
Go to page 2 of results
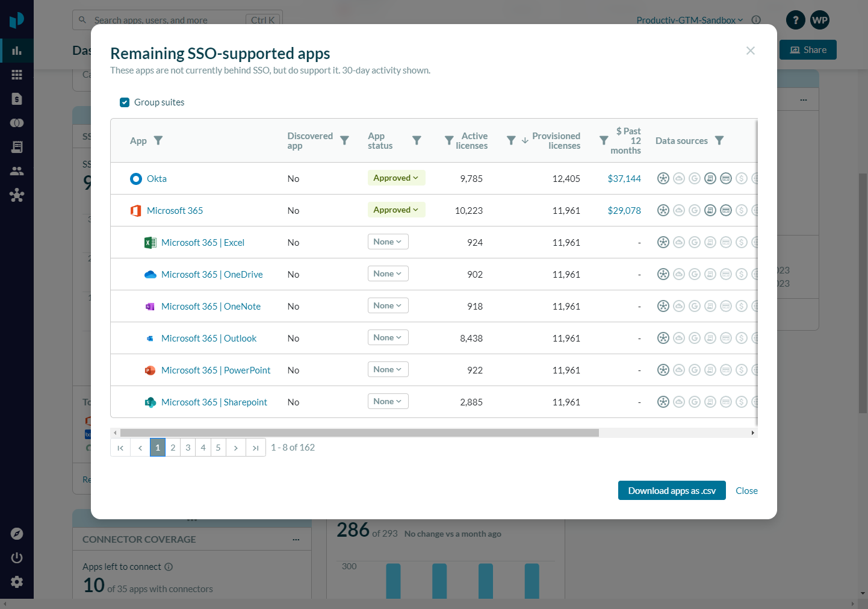tap(173, 448)
